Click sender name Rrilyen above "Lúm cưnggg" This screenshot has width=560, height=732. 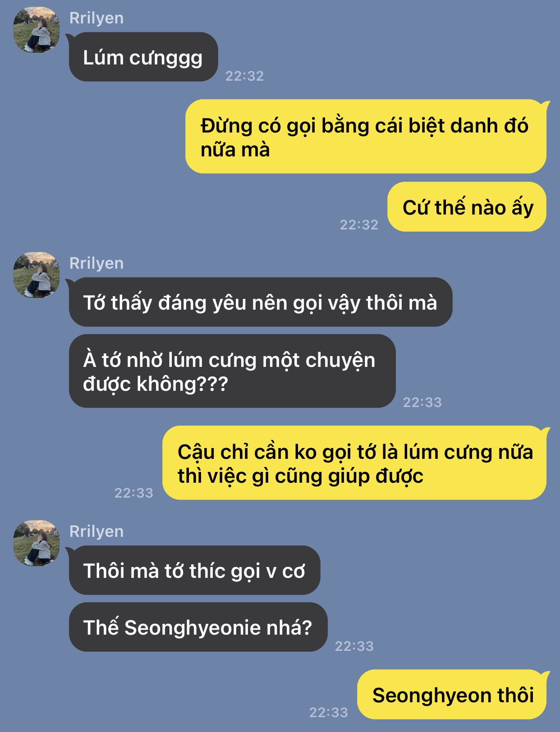[96, 18]
